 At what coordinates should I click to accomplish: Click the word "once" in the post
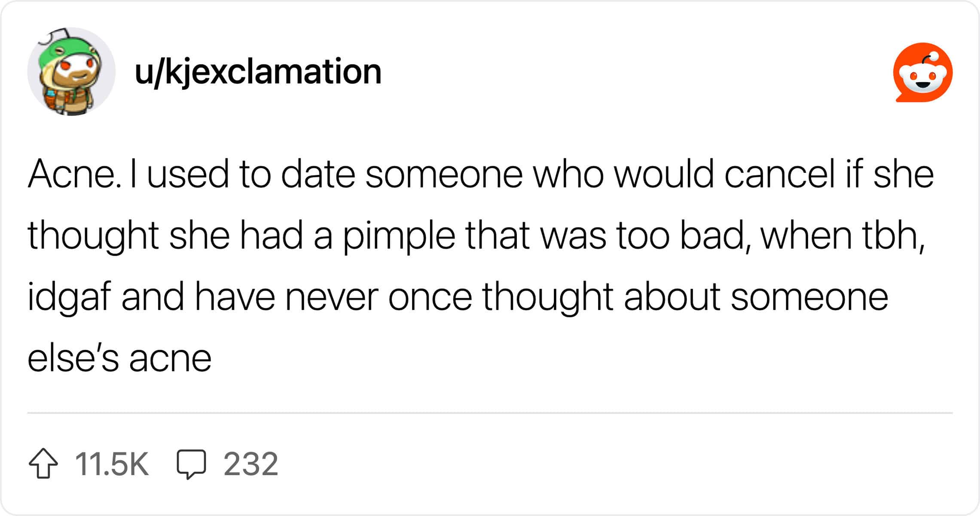click(x=430, y=298)
